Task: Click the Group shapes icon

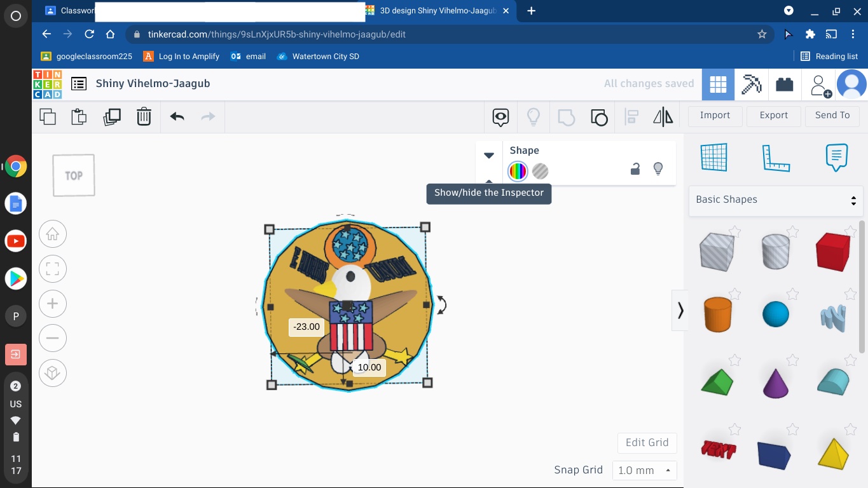Action: click(x=566, y=117)
